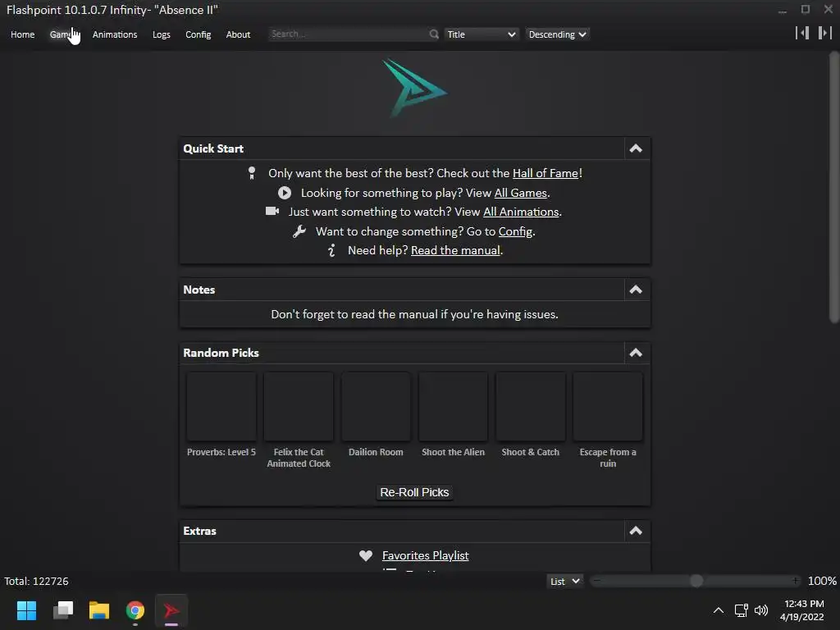Collapse the Random Picks section
The width and height of the screenshot is (840, 630).
[x=636, y=353]
